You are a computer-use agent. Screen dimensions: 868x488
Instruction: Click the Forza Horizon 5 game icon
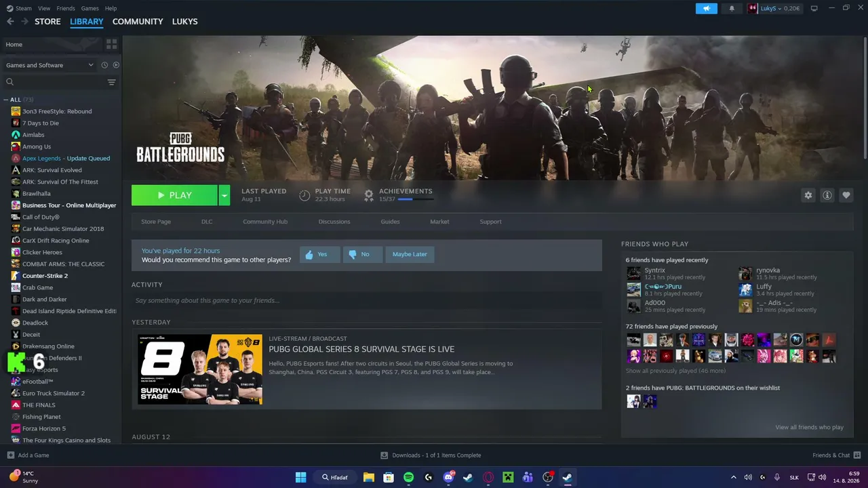tap(16, 428)
